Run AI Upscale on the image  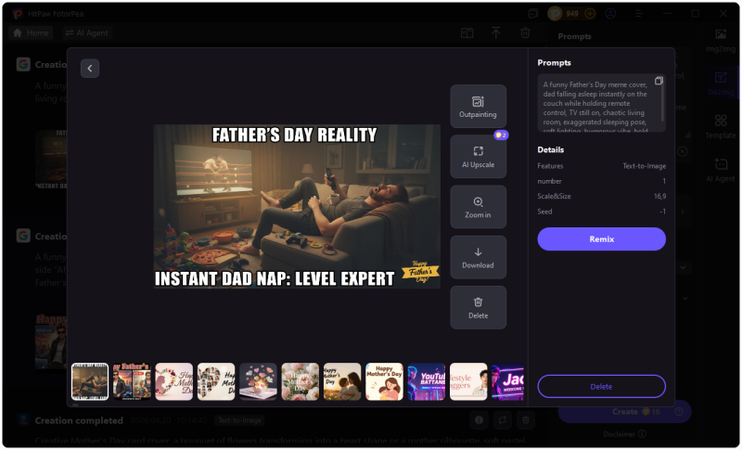coord(478,157)
